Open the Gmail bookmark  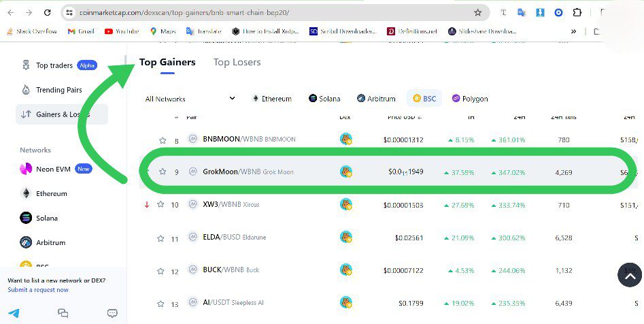click(81, 31)
